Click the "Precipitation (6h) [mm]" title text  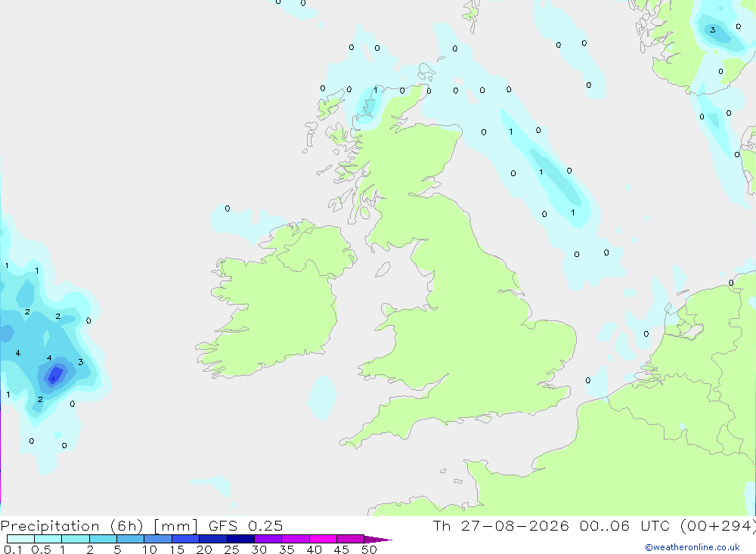[x=99, y=525]
